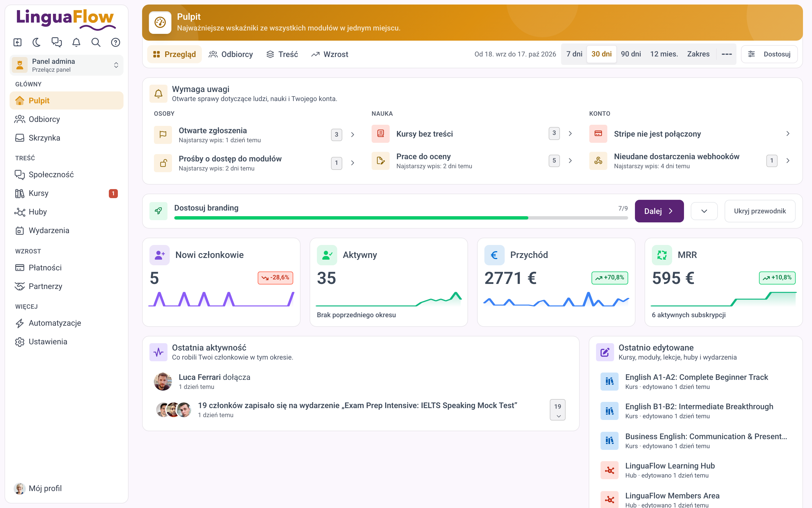The width and height of the screenshot is (812, 508).
Task: Click the Dostosuj button
Action: coord(769,54)
